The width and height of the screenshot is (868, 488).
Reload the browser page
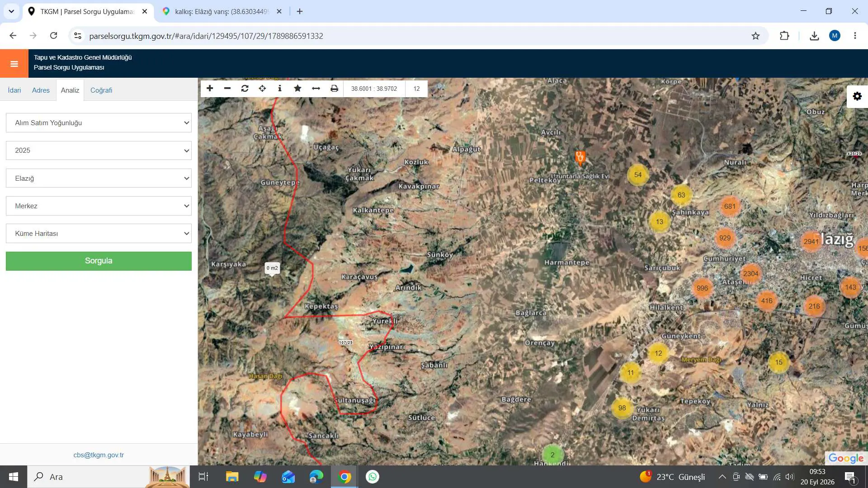pos(53,36)
